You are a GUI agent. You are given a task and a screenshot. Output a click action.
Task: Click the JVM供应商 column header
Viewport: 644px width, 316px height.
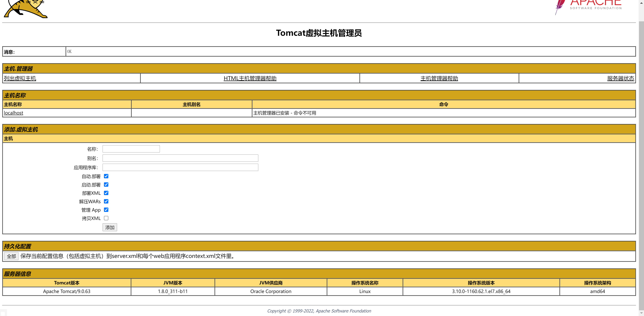(271, 283)
